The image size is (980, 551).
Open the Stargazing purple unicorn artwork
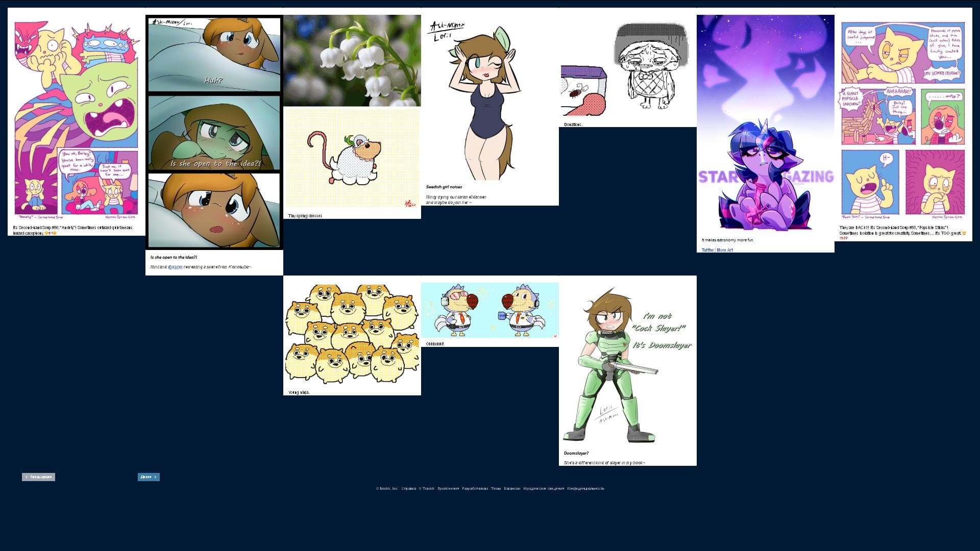[766, 123]
